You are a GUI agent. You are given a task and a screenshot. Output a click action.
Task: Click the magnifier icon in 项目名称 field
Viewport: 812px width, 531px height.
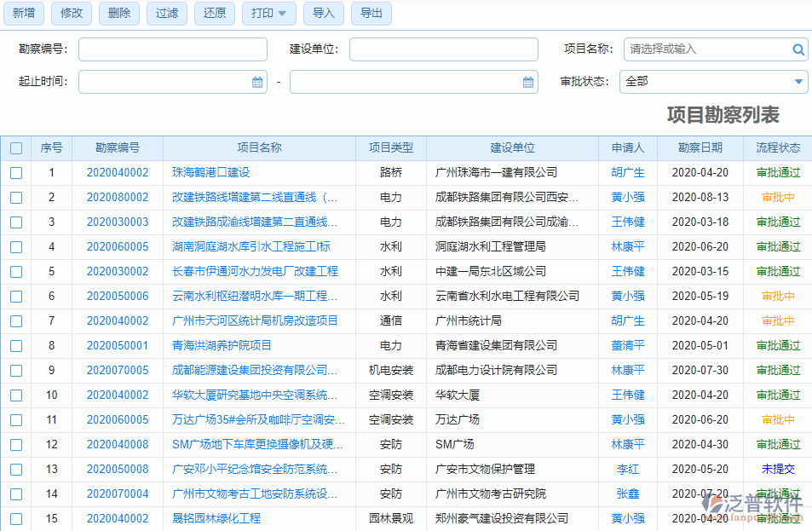click(798, 49)
